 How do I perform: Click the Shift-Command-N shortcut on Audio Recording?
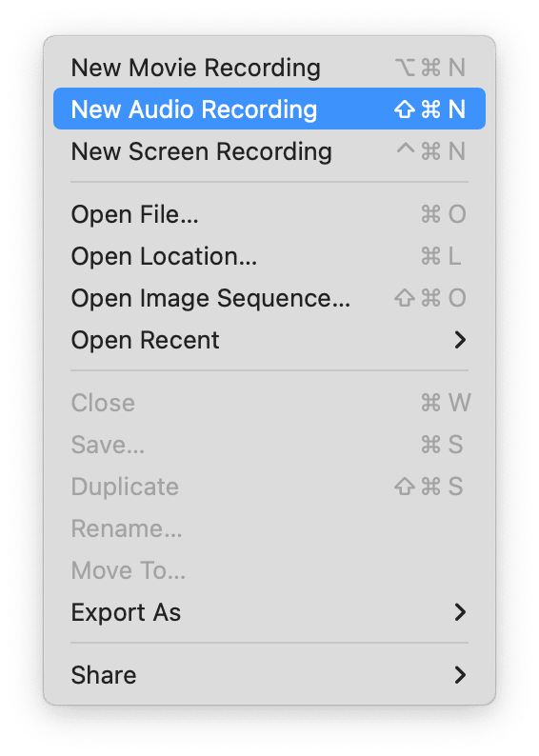pos(430,109)
